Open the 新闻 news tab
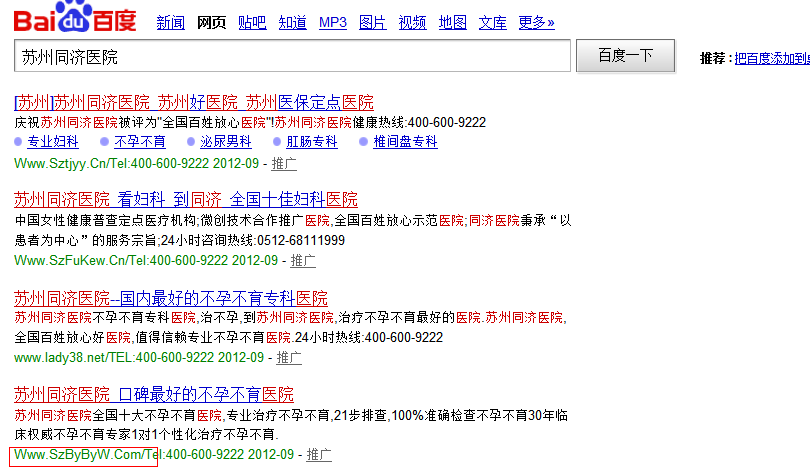The height and width of the screenshot is (472, 810). pyautogui.click(x=170, y=23)
